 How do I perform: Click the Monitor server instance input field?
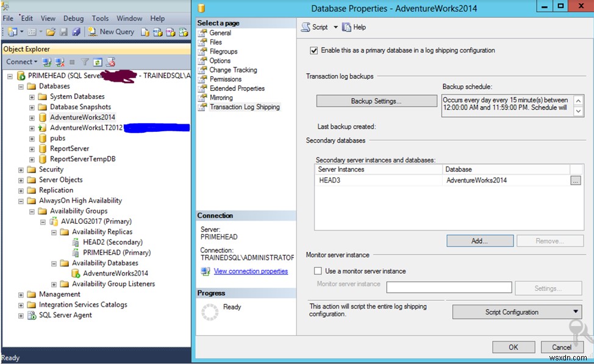[x=449, y=287]
